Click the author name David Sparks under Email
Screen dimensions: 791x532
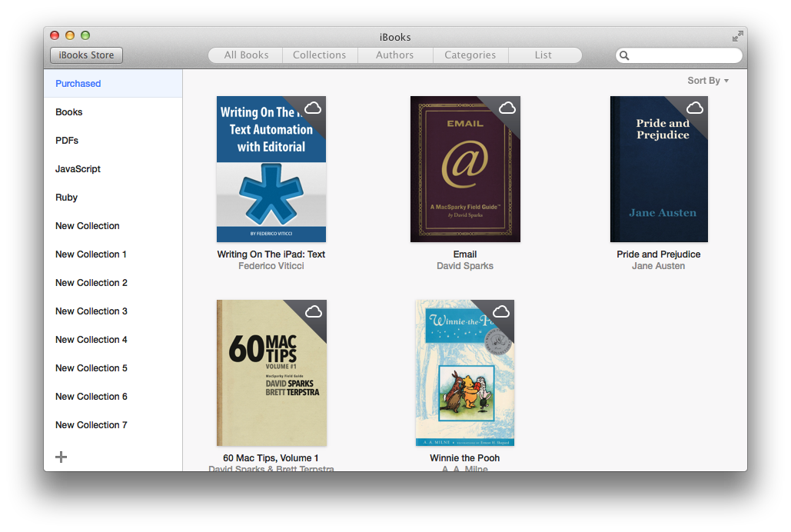click(x=465, y=266)
